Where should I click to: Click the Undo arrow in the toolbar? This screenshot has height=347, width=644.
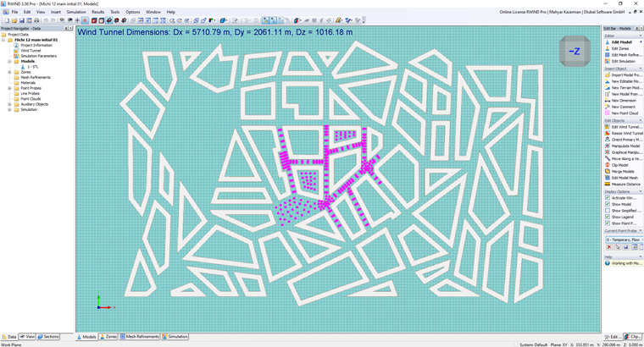(x=46, y=20)
